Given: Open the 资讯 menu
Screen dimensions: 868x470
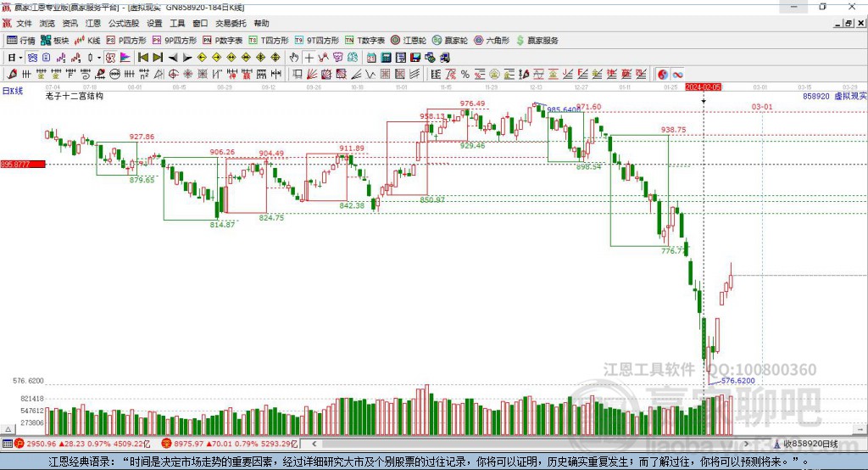Looking at the screenshot, I should [x=70, y=23].
